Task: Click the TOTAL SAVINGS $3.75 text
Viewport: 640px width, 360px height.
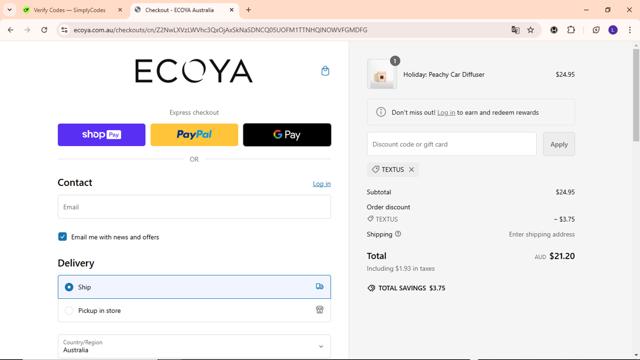Action: tap(412, 288)
